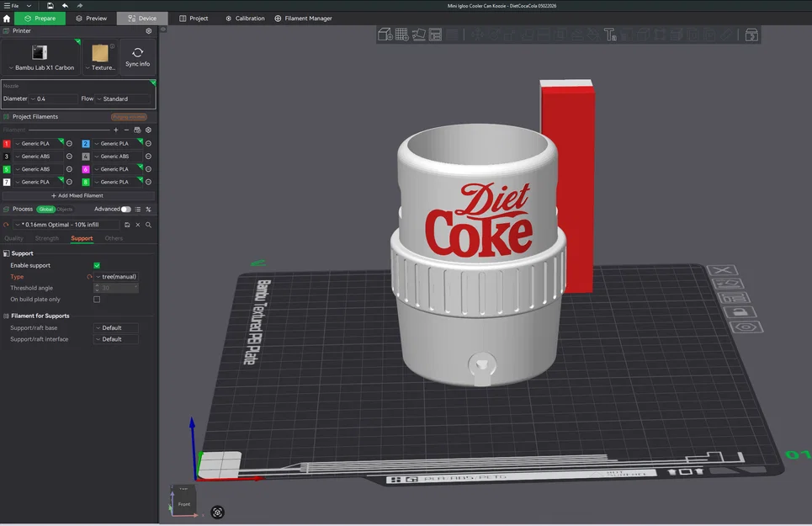812x526 pixels.
Task: Open the Assembly view icon
Action: click(751, 35)
